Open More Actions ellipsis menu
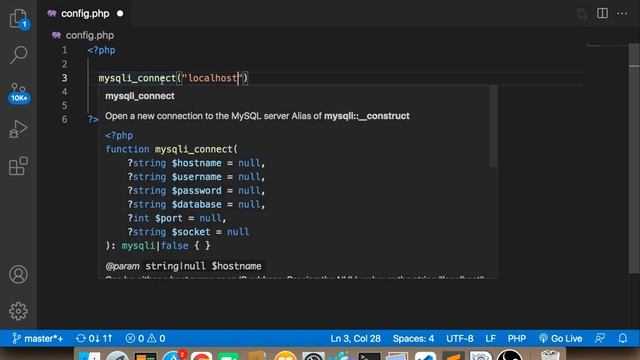Image resolution: width=640 pixels, height=360 pixels. [x=622, y=13]
